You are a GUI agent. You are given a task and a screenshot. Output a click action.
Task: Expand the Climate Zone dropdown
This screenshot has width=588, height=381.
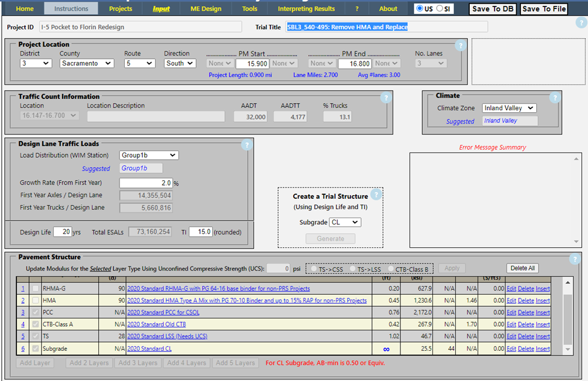tap(509, 108)
